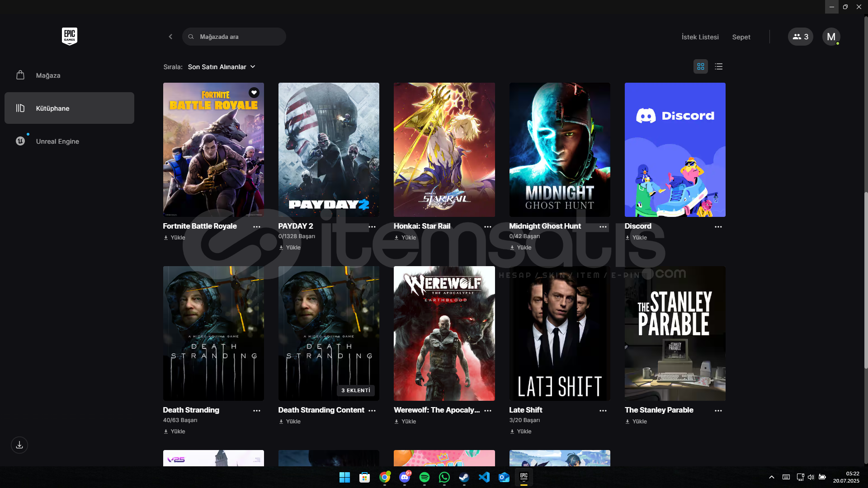Image resolution: width=868 pixels, height=488 pixels.
Task: Open Fortnite Battle Royale cover thumbnail
Action: pos(213,150)
